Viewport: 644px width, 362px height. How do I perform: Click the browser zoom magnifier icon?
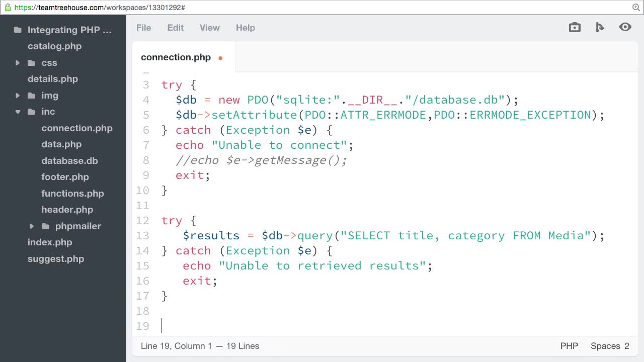[x=636, y=8]
